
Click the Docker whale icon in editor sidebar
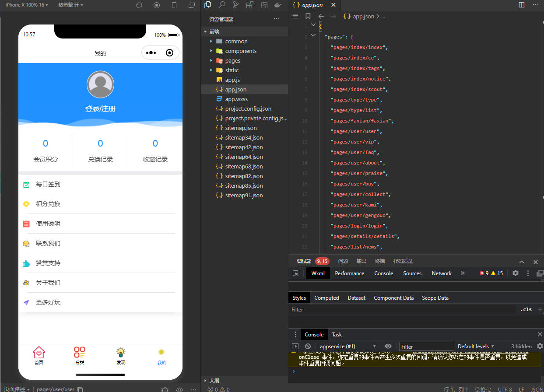277,5
